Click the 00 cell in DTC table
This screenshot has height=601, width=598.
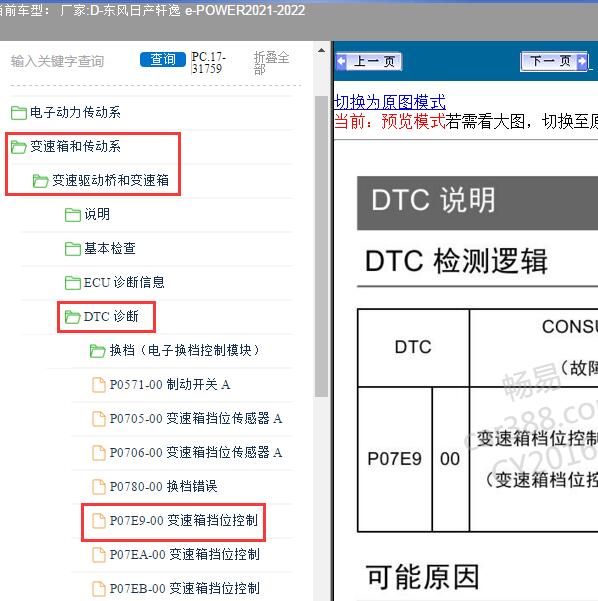450,459
